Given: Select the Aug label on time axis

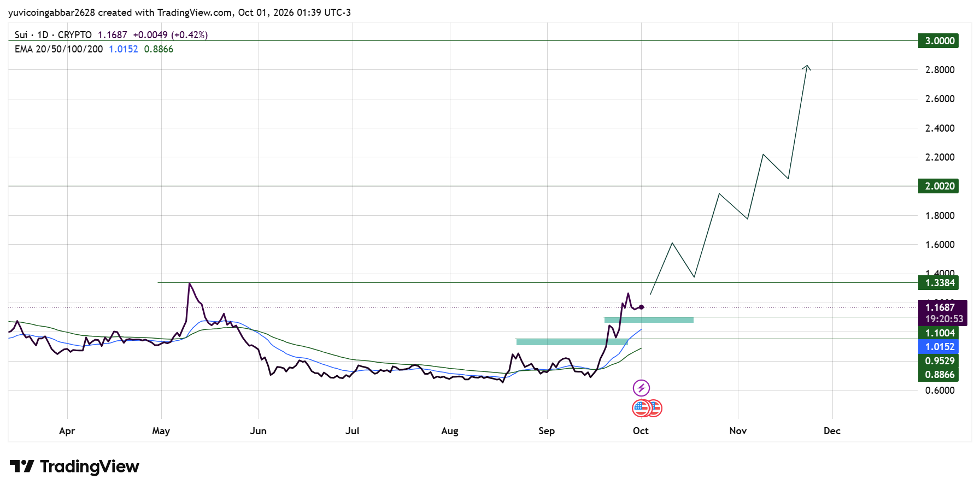Looking at the screenshot, I should (450, 431).
